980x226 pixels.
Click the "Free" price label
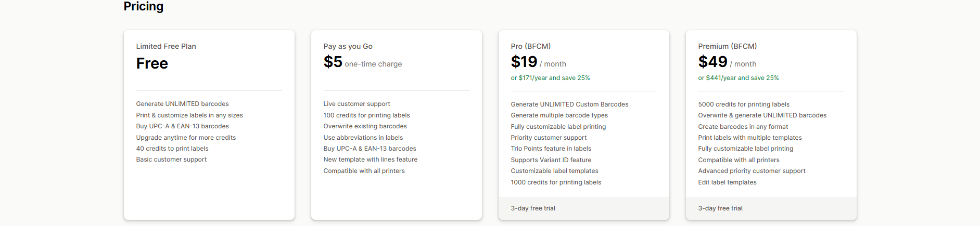coord(152,63)
